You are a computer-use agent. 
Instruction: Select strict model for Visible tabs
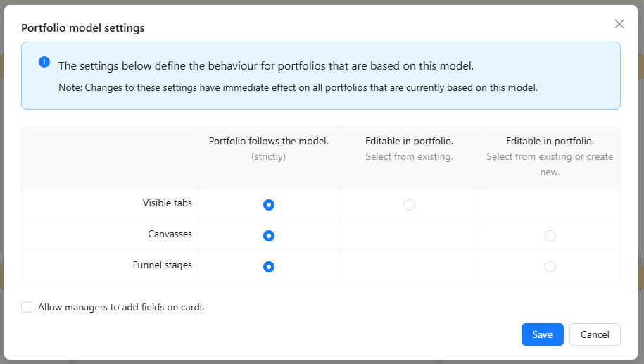point(269,205)
